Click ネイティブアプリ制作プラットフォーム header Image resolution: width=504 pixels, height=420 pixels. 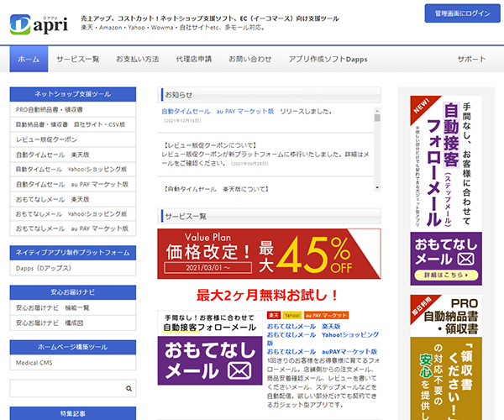[73, 253]
